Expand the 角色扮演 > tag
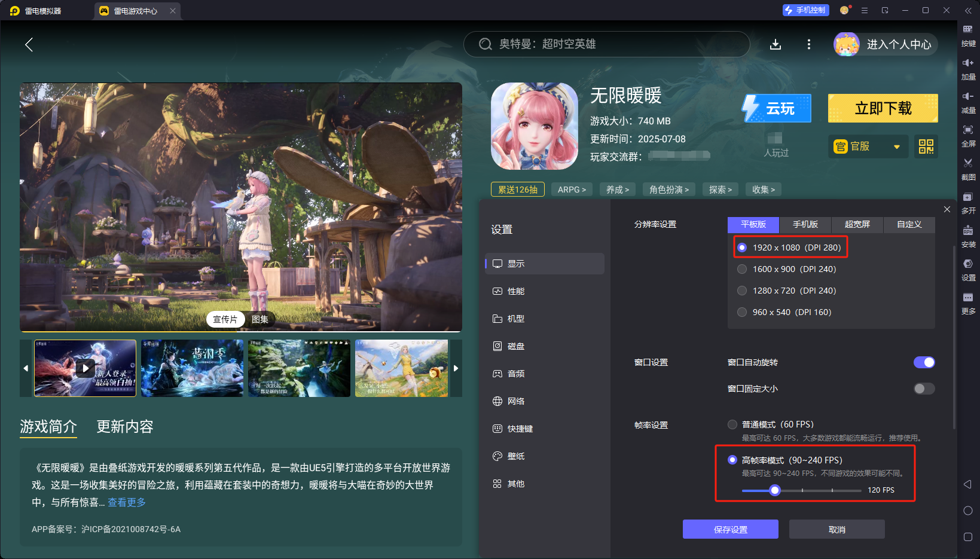 669,190
